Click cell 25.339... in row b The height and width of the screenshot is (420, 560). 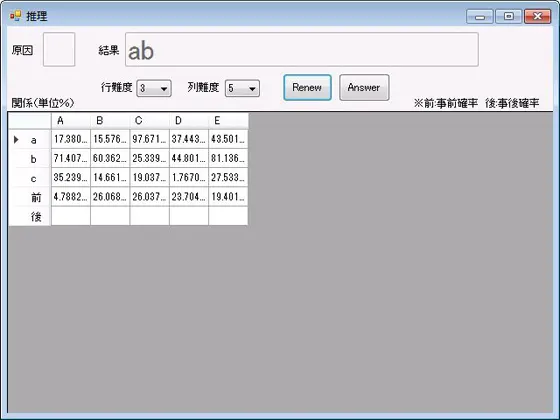tap(149, 158)
